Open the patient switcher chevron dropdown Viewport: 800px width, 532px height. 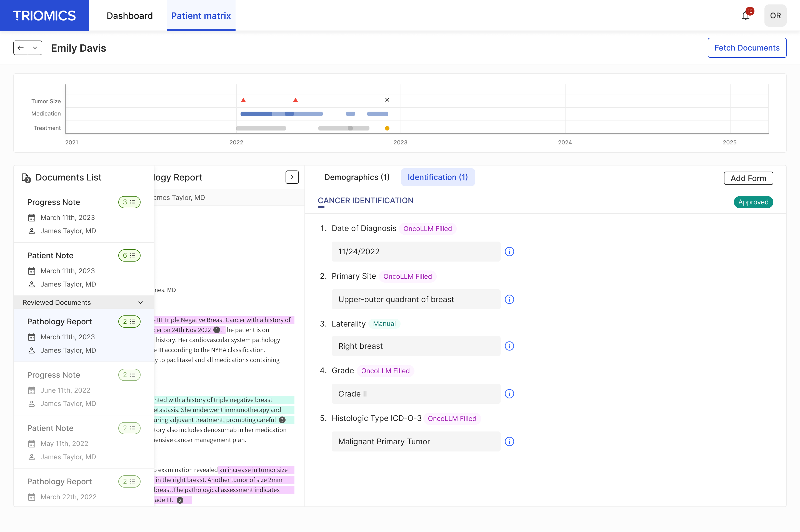(35, 48)
